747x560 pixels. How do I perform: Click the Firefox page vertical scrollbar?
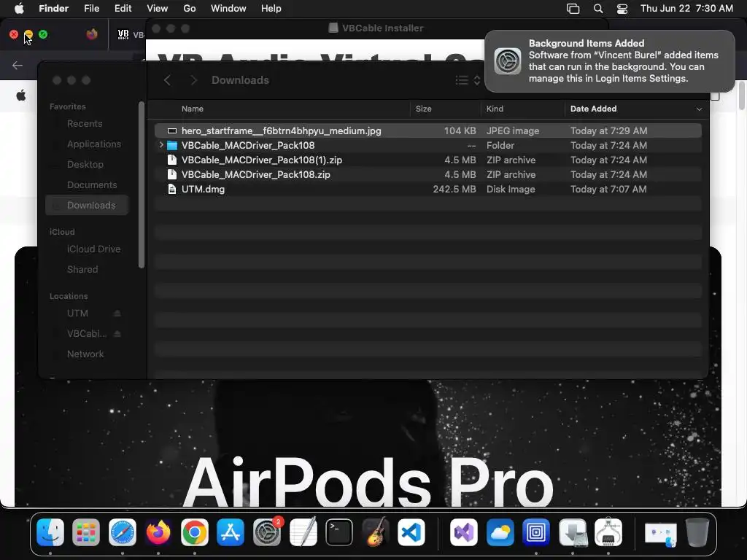[x=741, y=96]
